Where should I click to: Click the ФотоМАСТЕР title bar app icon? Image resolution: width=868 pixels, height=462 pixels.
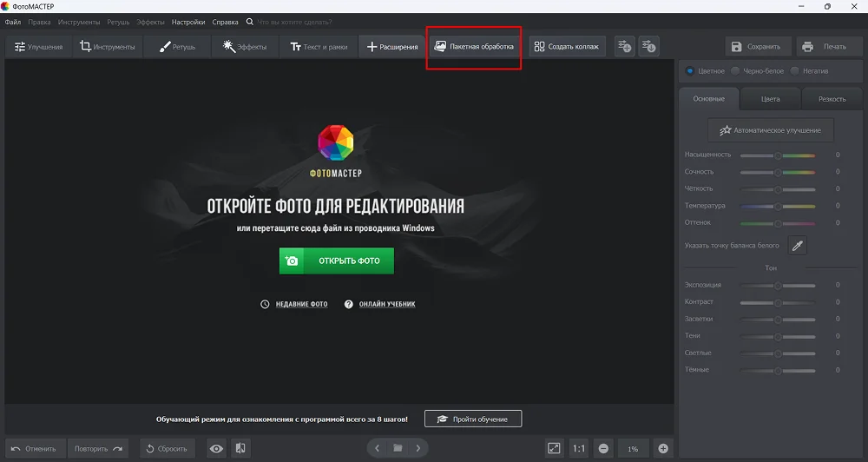point(5,7)
